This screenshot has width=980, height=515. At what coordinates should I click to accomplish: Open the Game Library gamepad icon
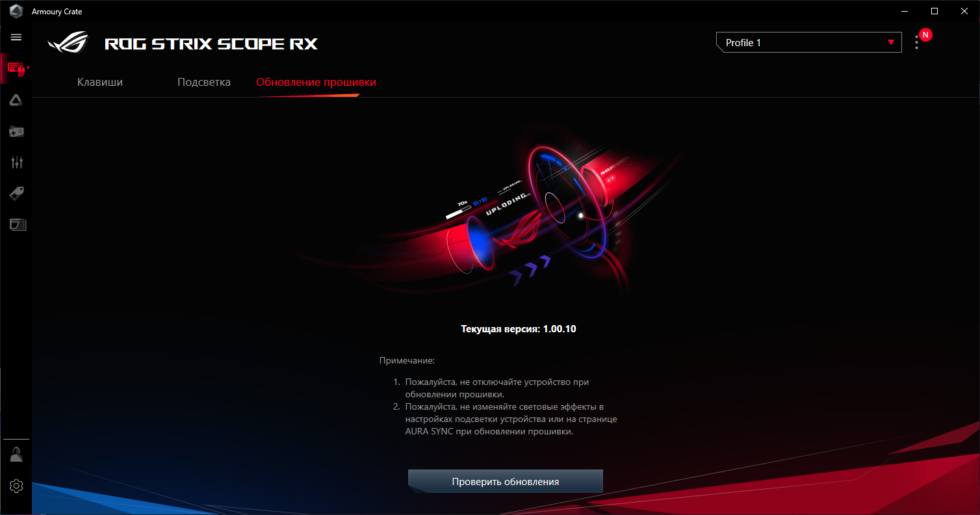(16, 131)
